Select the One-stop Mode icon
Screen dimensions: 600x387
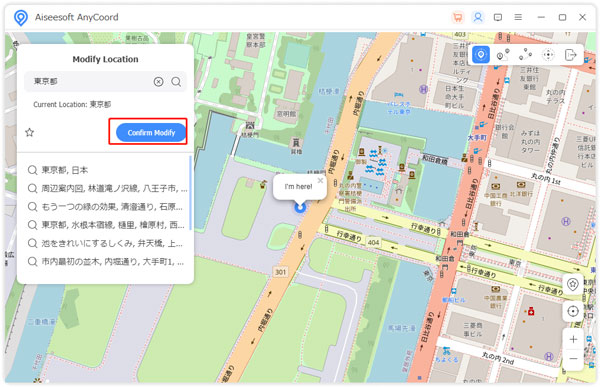tap(503, 55)
